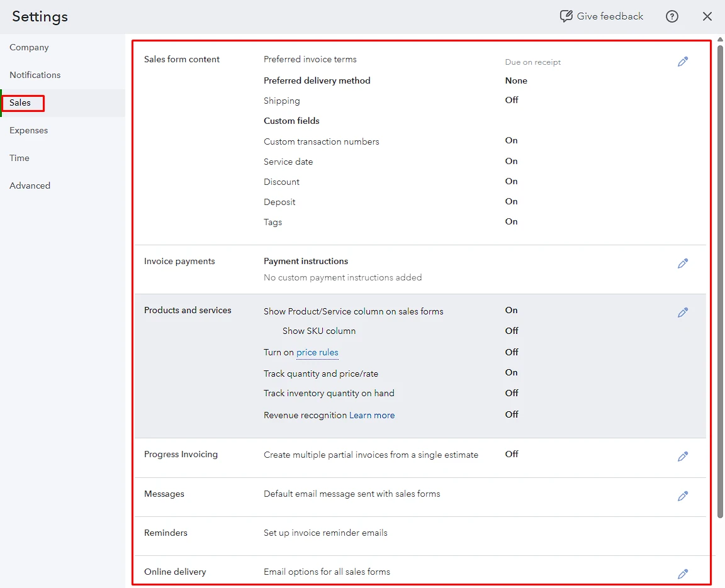Viewport: 725px width, 588px height.
Task: Open the Time settings section
Action: click(x=19, y=158)
